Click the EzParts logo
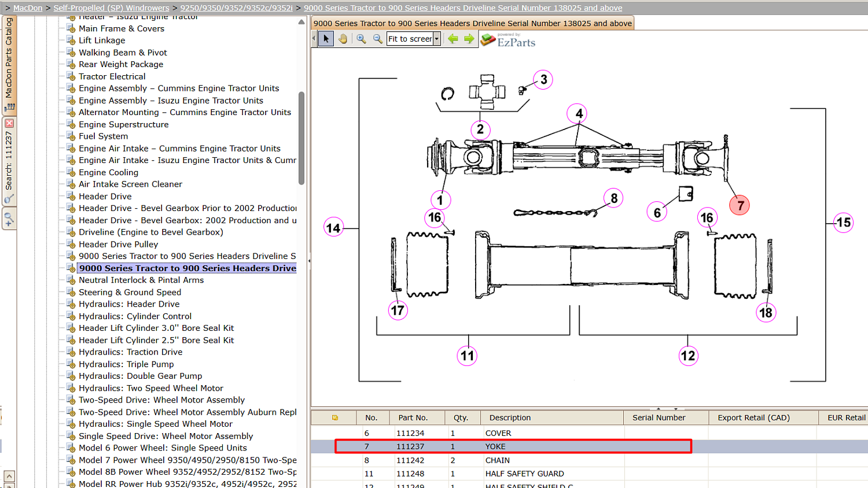Viewport: 868px width, 488px height. [x=508, y=40]
